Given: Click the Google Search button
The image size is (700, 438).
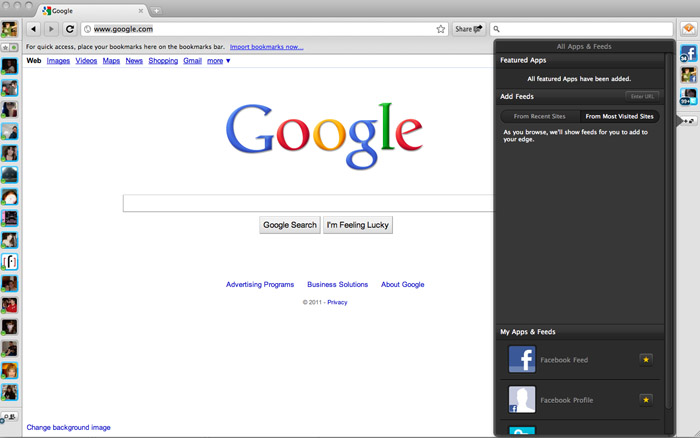Looking at the screenshot, I should [290, 225].
